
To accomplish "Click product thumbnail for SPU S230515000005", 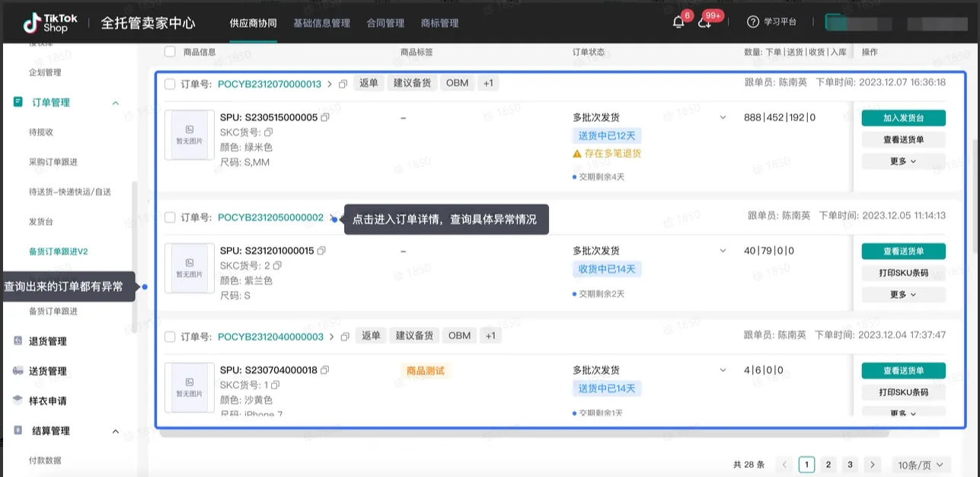I will click(190, 135).
